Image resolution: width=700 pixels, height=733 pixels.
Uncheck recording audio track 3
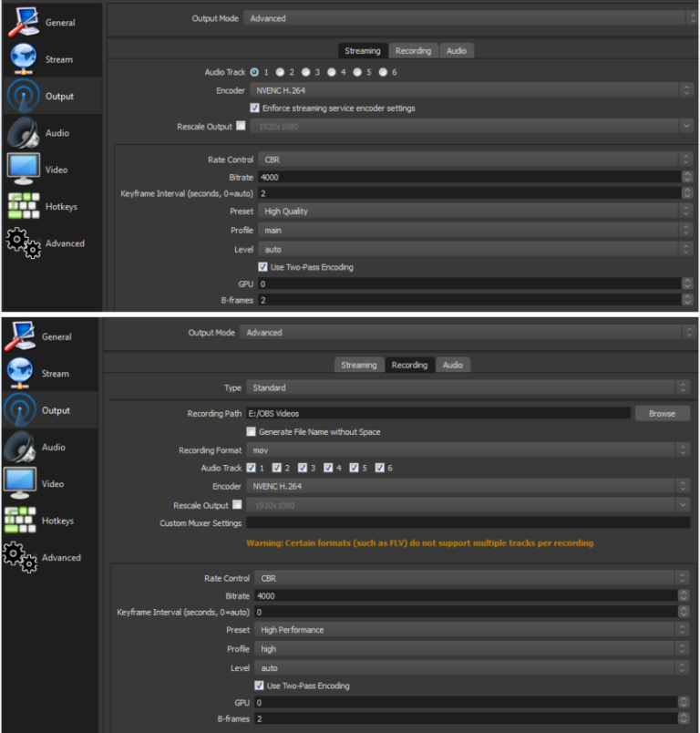pyautogui.click(x=303, y=468)
